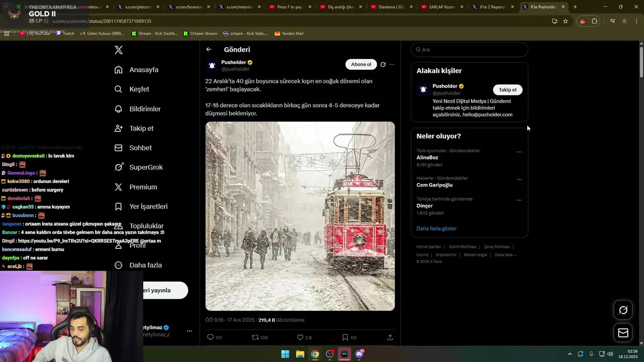Click Takip et for Pusholder
The height and width of the screenshot is (362, 644).
point(508,90)
